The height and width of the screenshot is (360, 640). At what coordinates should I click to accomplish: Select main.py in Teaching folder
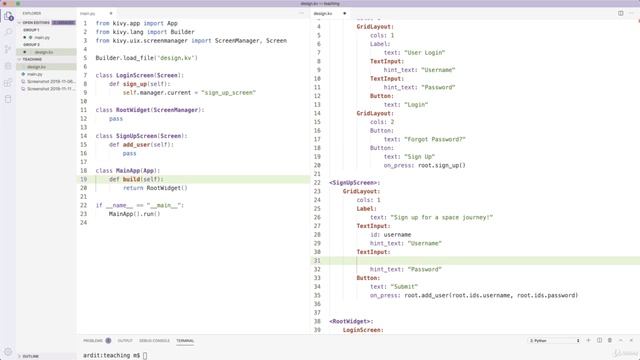coord(35,74)
